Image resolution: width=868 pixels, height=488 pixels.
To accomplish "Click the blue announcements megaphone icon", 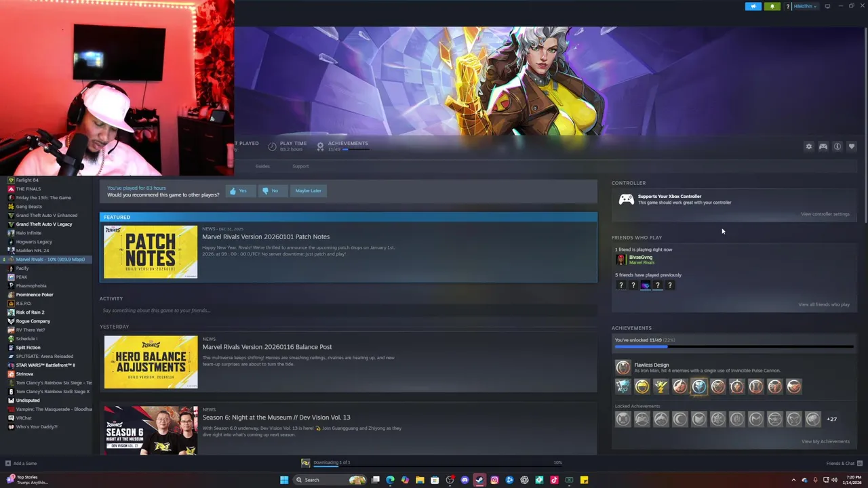I will coord(753,6).
